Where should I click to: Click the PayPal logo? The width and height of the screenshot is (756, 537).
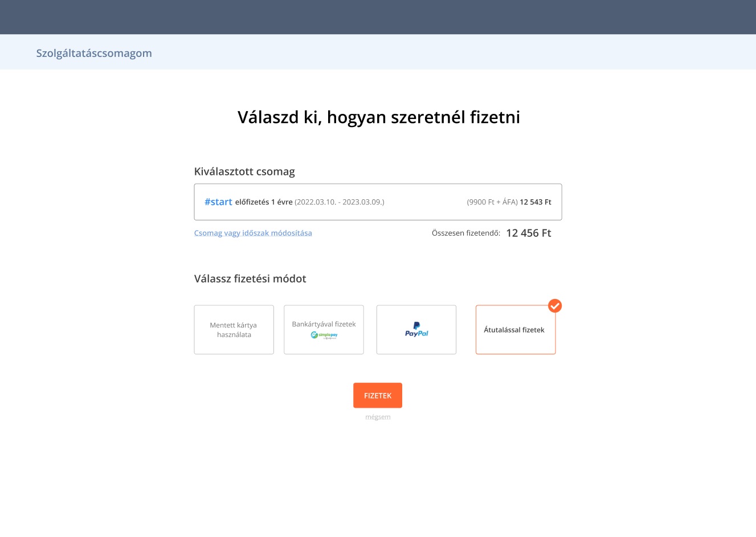tap(416, 330)
